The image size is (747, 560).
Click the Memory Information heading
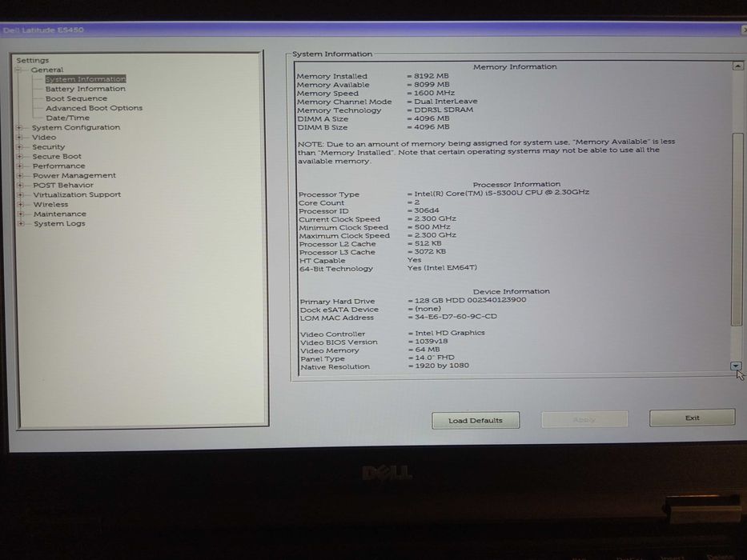point(515,67)
